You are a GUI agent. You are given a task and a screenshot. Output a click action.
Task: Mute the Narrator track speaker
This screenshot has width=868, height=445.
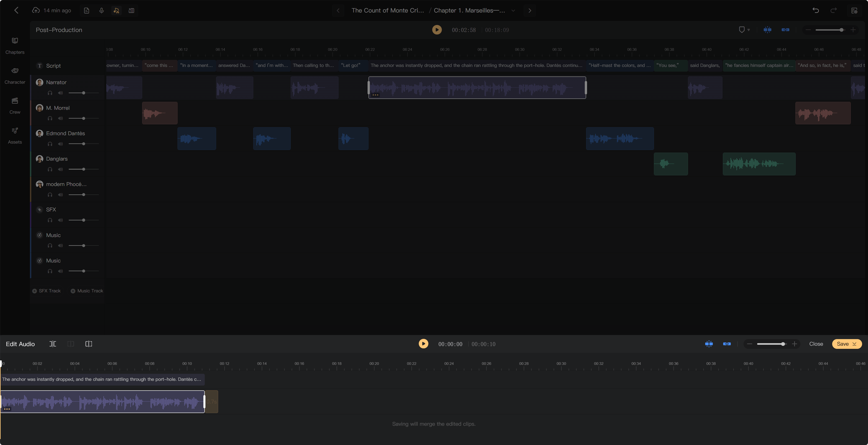coord(60,93)
